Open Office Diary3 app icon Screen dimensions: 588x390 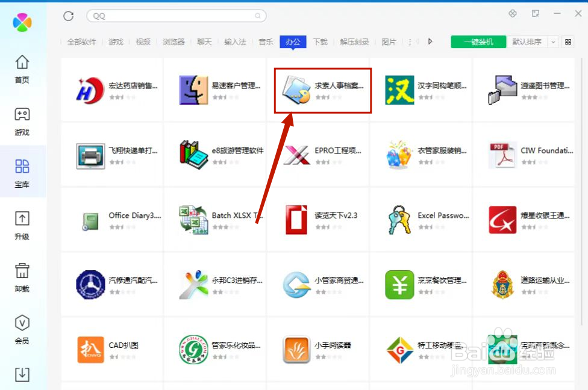point(90,221)
